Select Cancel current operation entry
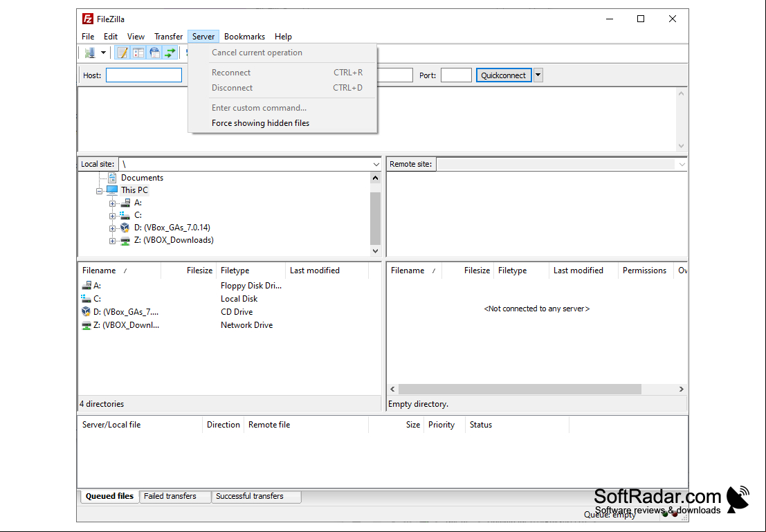 (282, 53)
